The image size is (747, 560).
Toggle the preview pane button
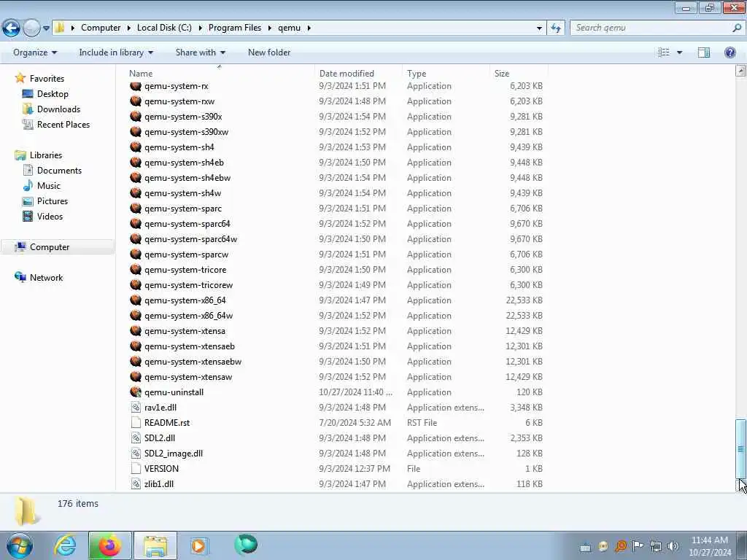pos(704,52)
